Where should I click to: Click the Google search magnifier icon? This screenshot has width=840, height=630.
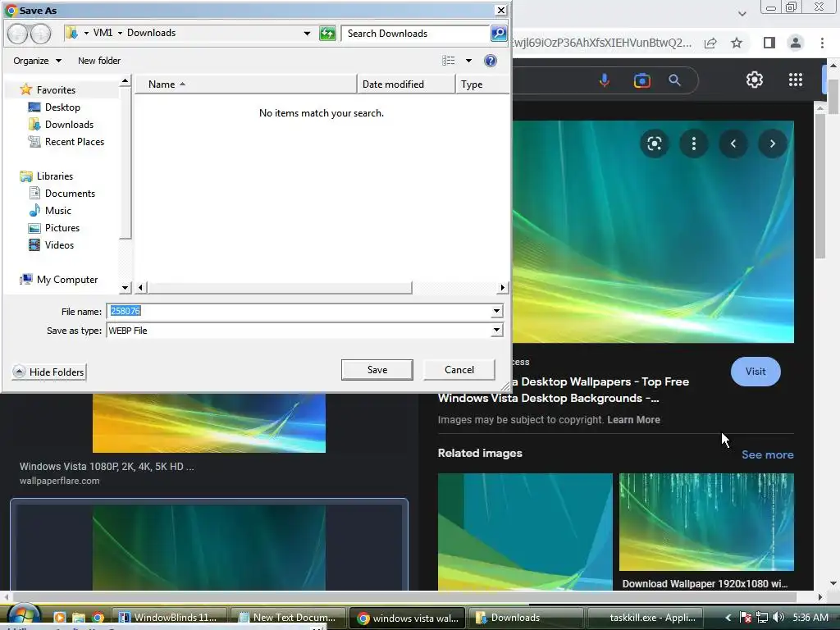coord(674,80)
